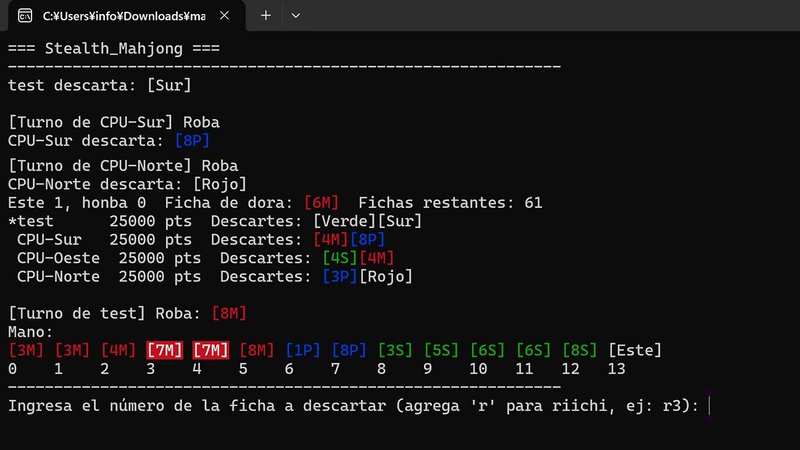This screenshot has width=800, height=450.
Task: Click CPU-Sur name in score table
Action: coord(49,239)
